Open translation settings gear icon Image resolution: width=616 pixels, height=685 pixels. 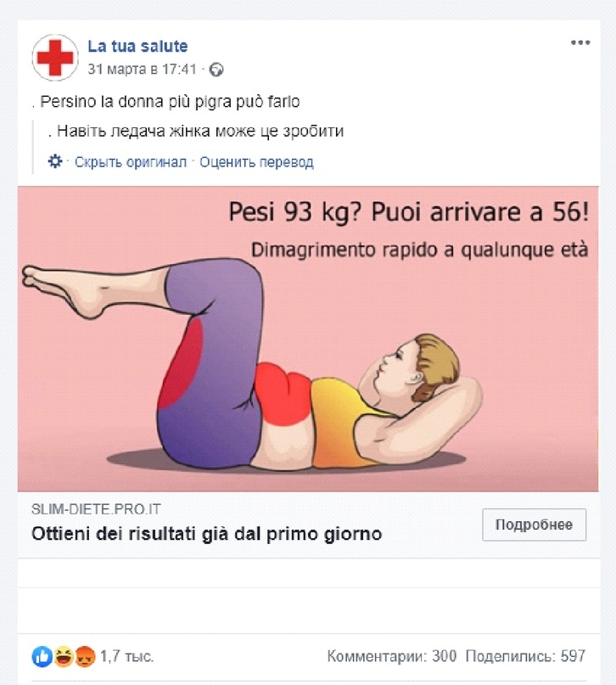pyautogui.click(x=55, y=161)
